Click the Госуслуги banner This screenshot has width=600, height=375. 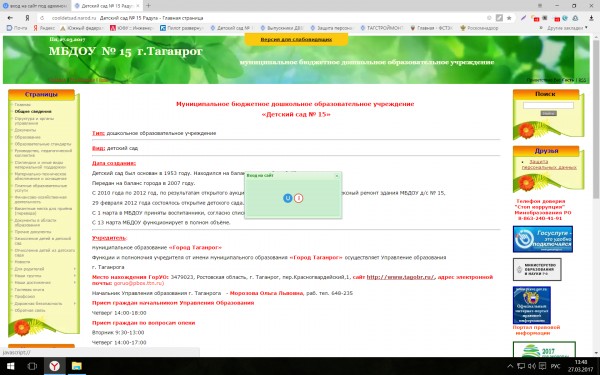[543, 239]
